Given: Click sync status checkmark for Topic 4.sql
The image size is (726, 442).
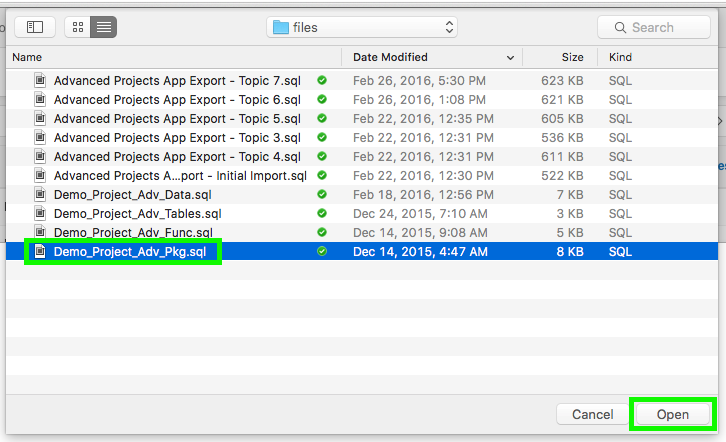Looking at the screenshot, I should [322, 156].
